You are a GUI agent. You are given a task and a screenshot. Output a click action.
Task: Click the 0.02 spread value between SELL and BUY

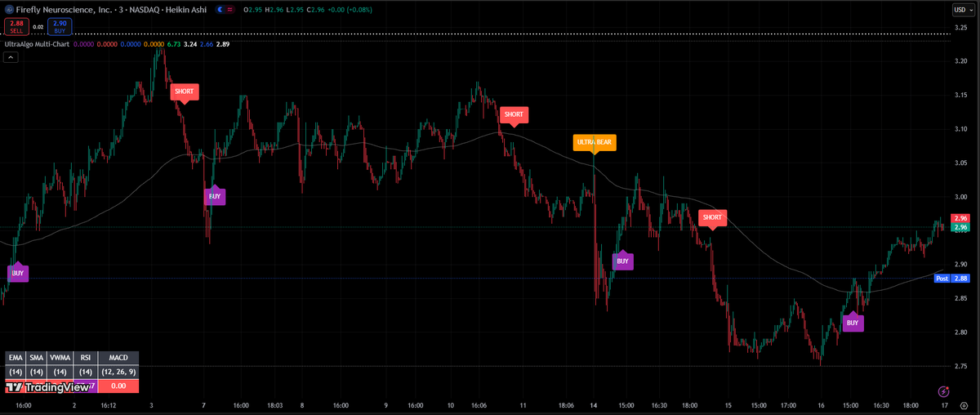point(38,27)
